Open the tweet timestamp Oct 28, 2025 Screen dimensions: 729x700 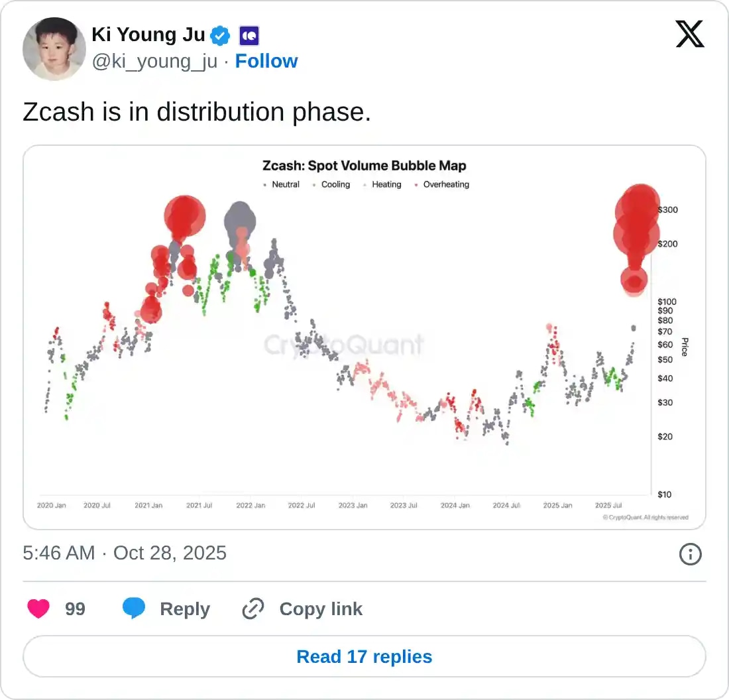[x=125, y=553]
